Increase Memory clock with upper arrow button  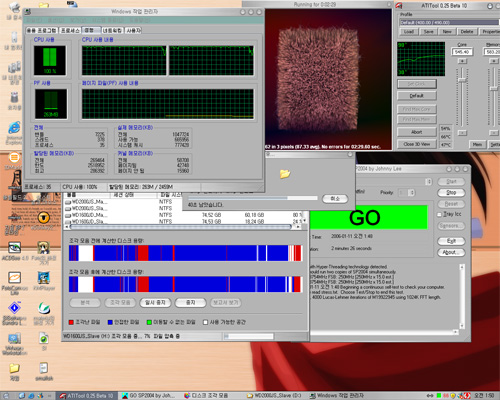493,61
